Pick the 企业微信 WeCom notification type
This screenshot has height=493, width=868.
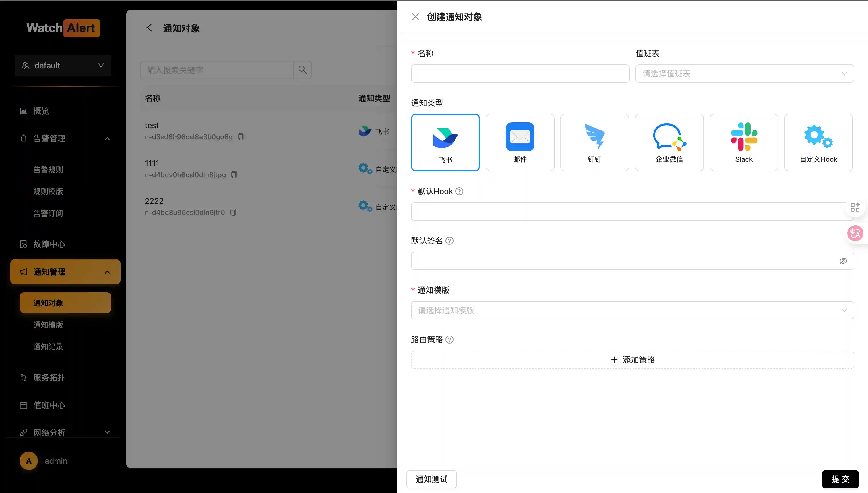tap(669, 142)
